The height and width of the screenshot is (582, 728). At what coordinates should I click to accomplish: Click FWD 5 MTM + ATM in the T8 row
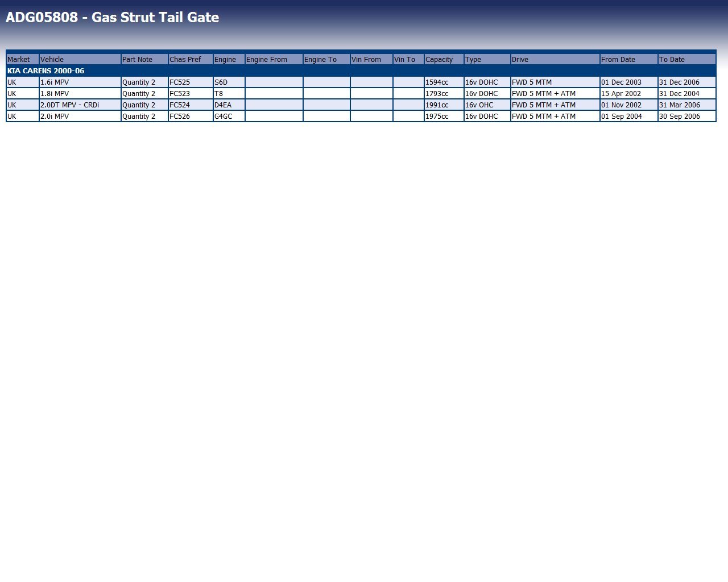[555, 93]
